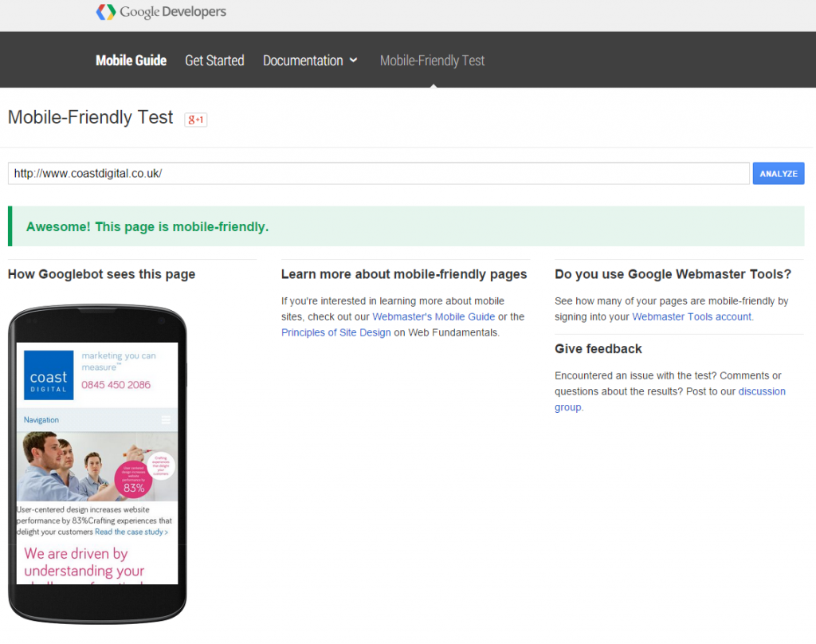Open the Webmaster Tools account link
The height and width of the screenshot is (644, 816).
coord(692,316)
